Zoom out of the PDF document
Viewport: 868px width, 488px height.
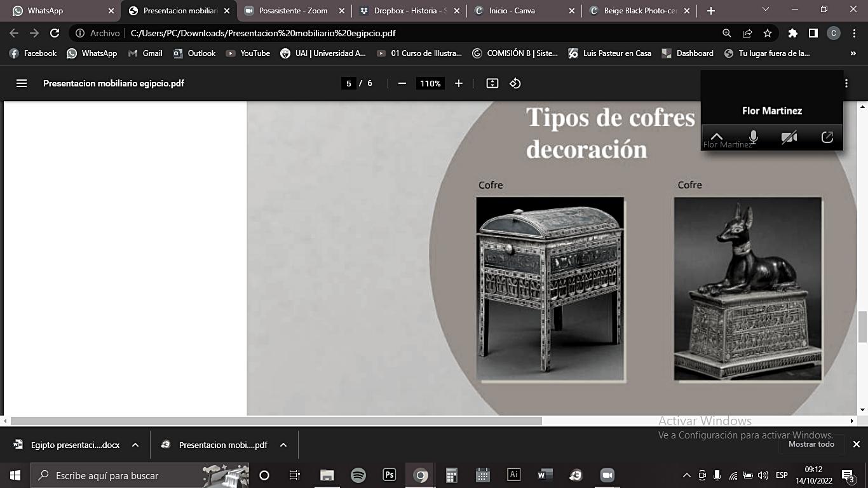tap(402, 83)
